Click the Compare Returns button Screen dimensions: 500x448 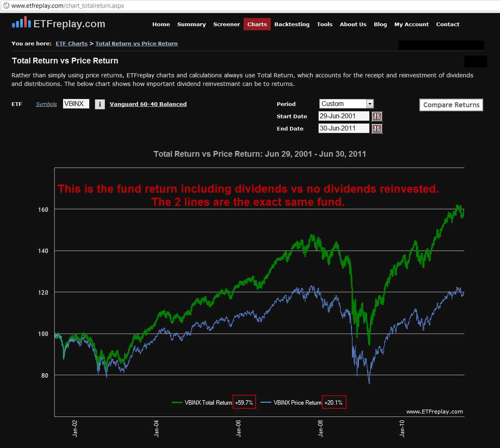tap(451, 105)
